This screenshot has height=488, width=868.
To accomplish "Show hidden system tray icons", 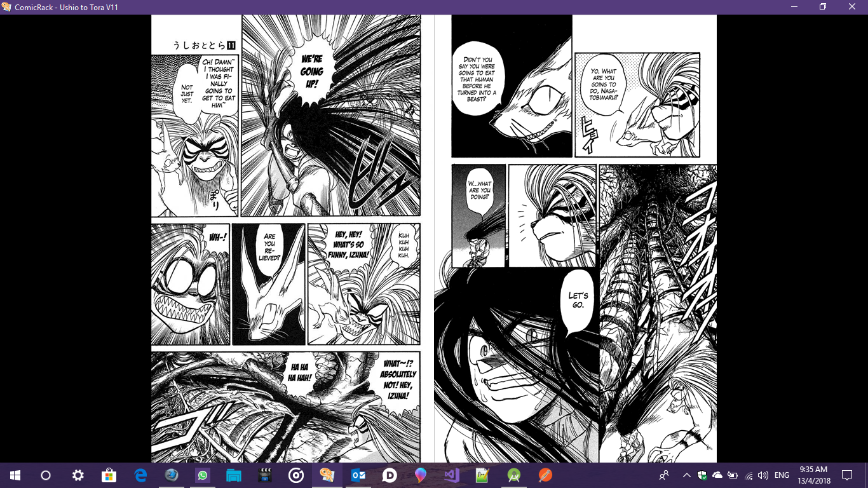I will coord(687,475).
